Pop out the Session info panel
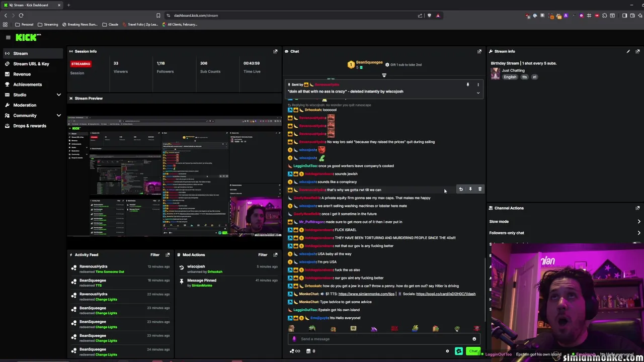644x362 pixels. coord(275,51)
